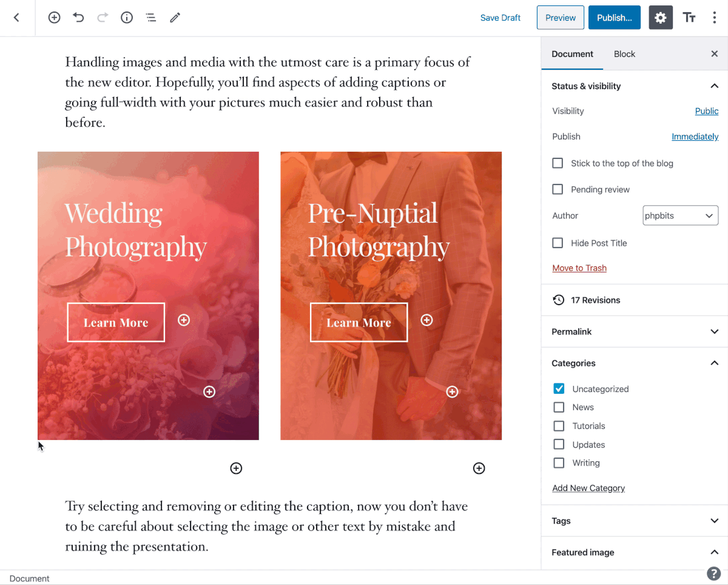Click Document breadcrumb in bottom status bar

30,578
